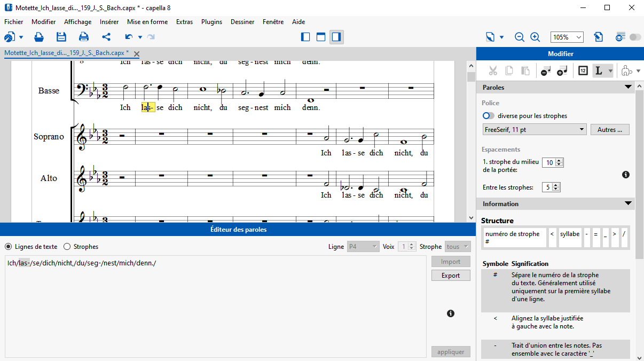Image resolution: width=644 pixels, height=361 pixels.
Task: Open the Ligne P4 dropdown
Action: (x=363, y=247)
